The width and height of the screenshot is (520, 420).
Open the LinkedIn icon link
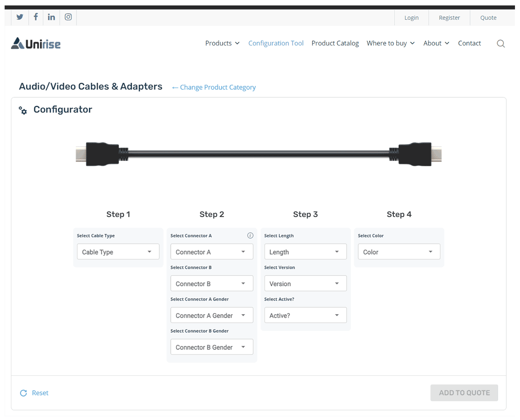click(51, 17)
